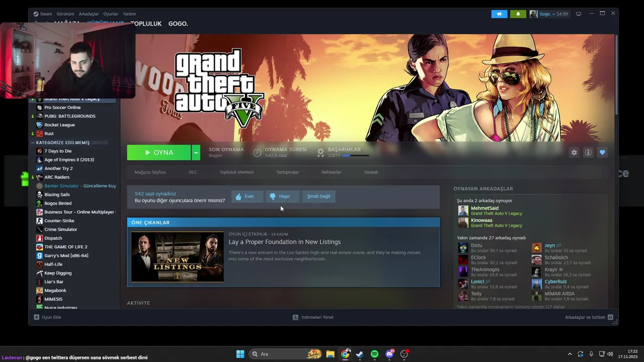This screenshot has height=362, width=644.
Task: Open the DLC tab
Action: coord(193,172)
